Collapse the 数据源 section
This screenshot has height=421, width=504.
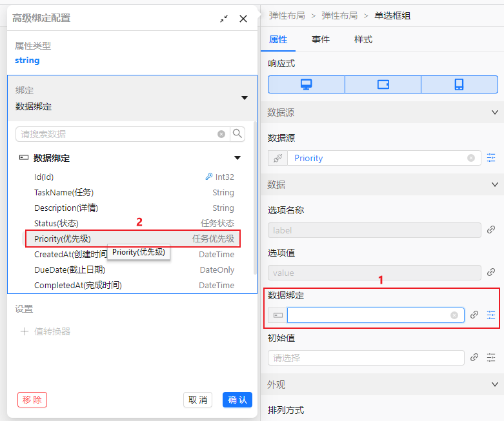click(x=495, y=112)
